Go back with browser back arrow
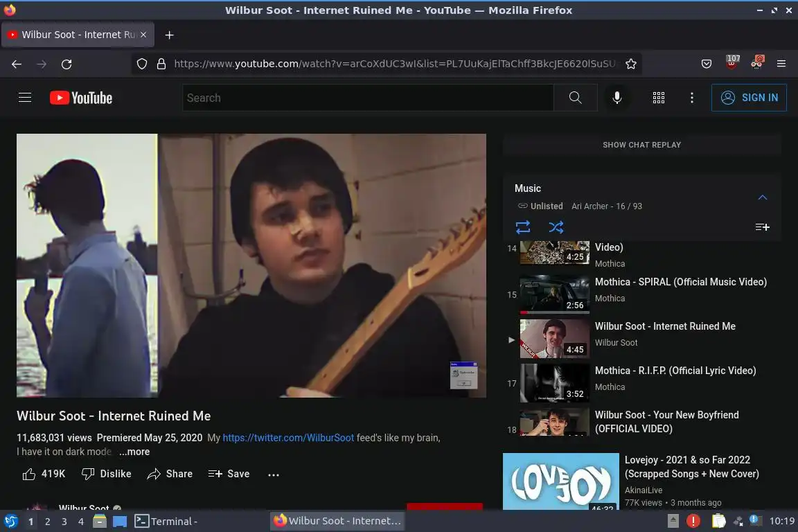This screenshot has height=532, width=798. coord(17,64)
